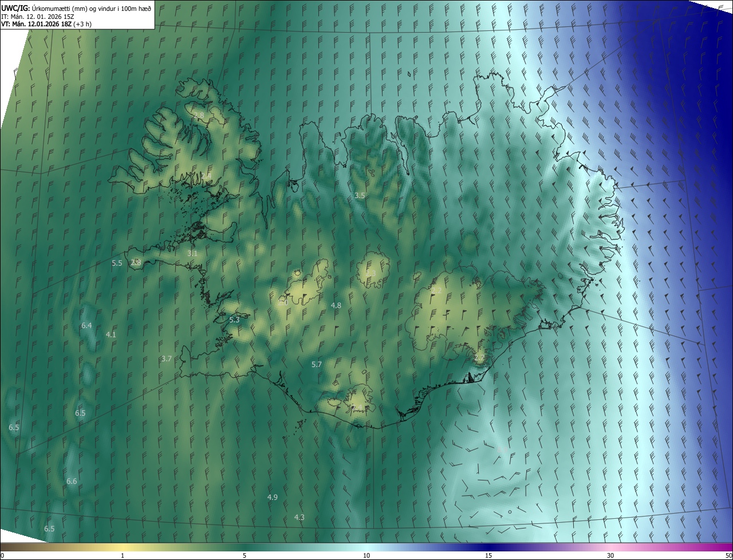
Task: Click the value label 6.4 on the map
Action: 86,326
